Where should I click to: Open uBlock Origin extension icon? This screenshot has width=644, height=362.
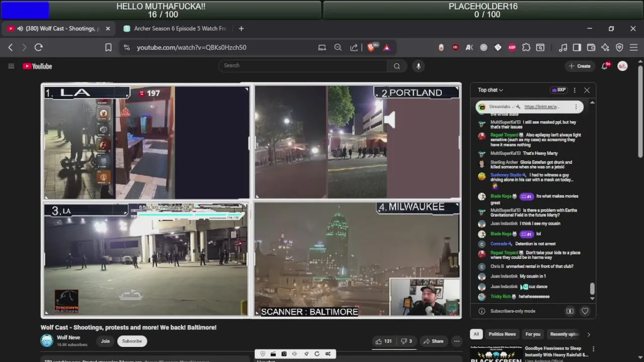455,47
